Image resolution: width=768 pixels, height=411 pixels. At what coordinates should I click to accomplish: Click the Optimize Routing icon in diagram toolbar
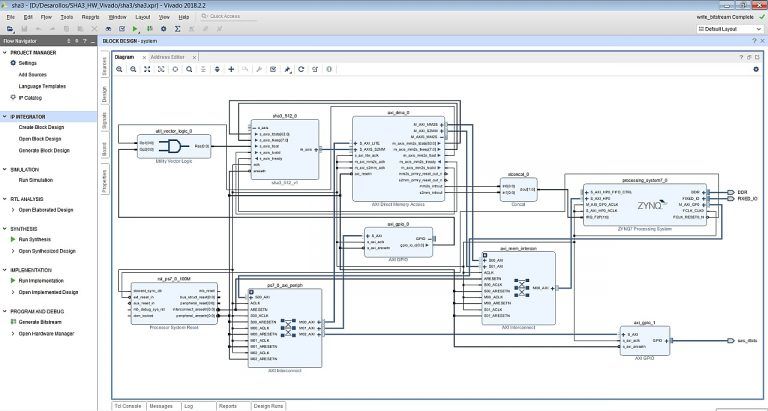pyautogui.click(x=315, y=70)
